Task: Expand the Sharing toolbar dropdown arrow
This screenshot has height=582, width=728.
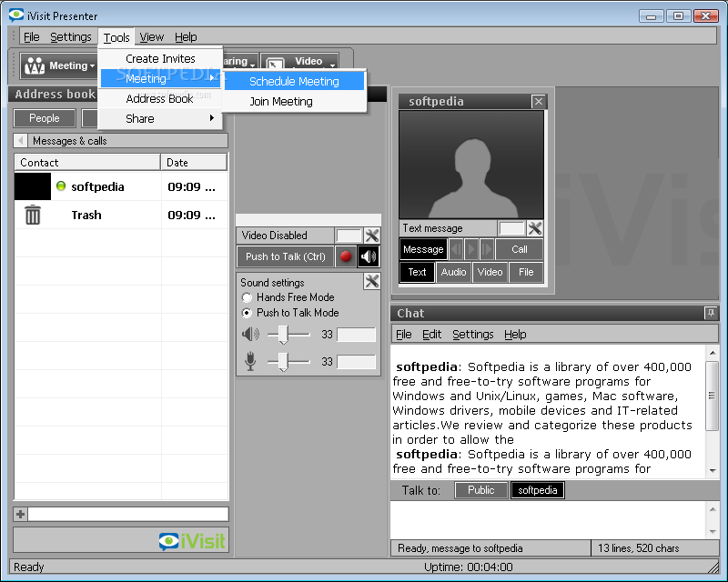Action: (252, 65)
